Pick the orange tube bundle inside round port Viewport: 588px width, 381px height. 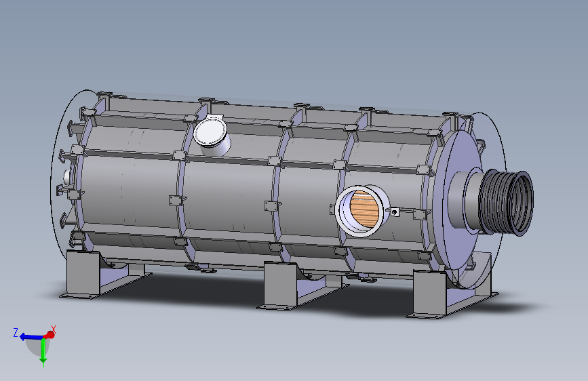coord(364,210)
